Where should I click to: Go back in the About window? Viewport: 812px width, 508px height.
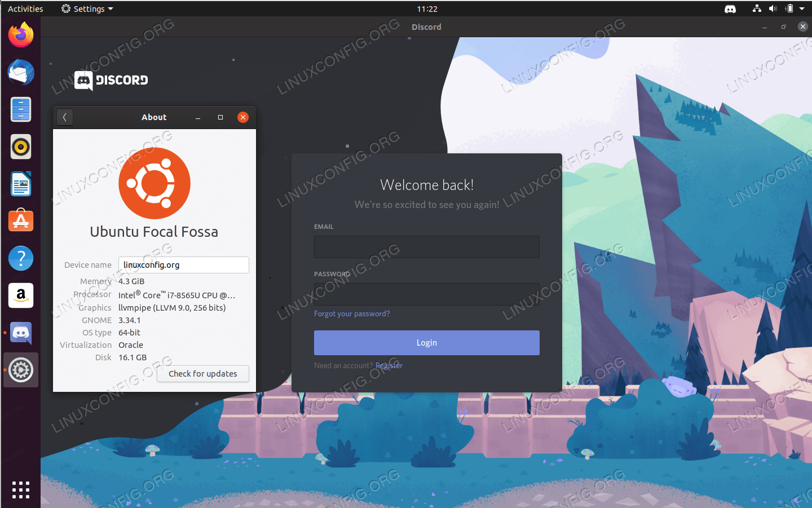(65, 117)
